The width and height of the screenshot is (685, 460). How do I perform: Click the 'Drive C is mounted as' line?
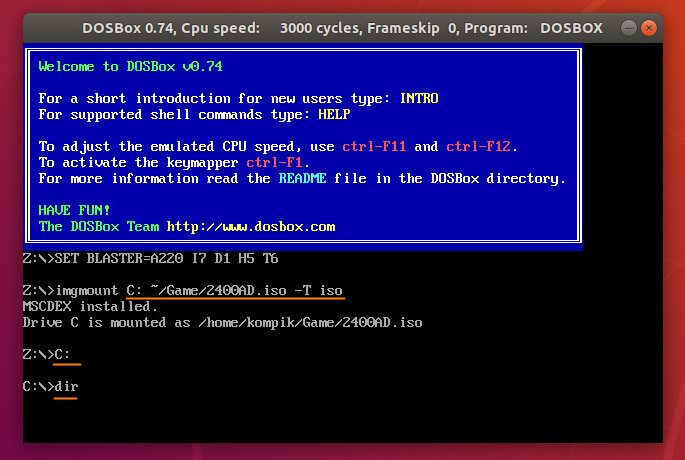tap(222, 323)
